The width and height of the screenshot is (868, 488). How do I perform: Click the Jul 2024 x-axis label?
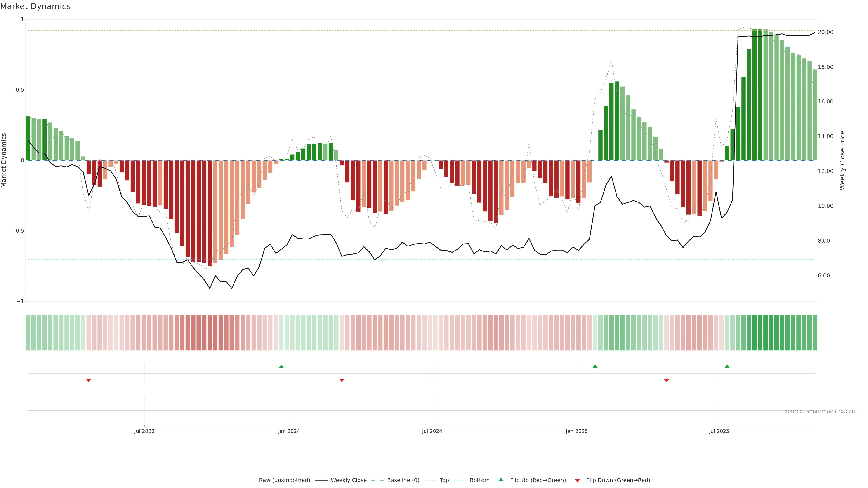pyautogui.click(x=432, y=431)
